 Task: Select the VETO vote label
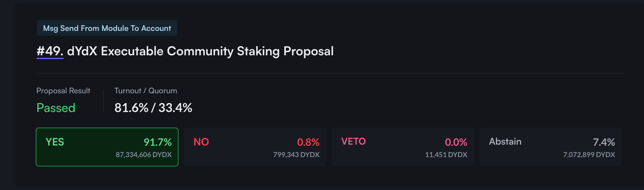(353, 141)
